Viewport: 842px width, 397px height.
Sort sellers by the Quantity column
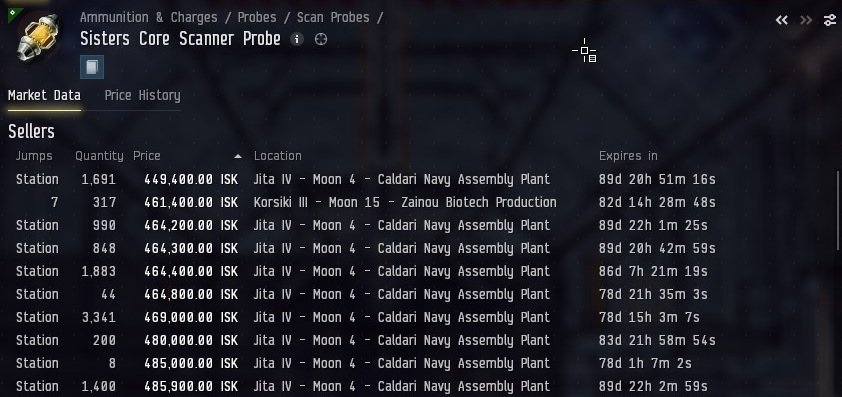click(x=99, y=156)
